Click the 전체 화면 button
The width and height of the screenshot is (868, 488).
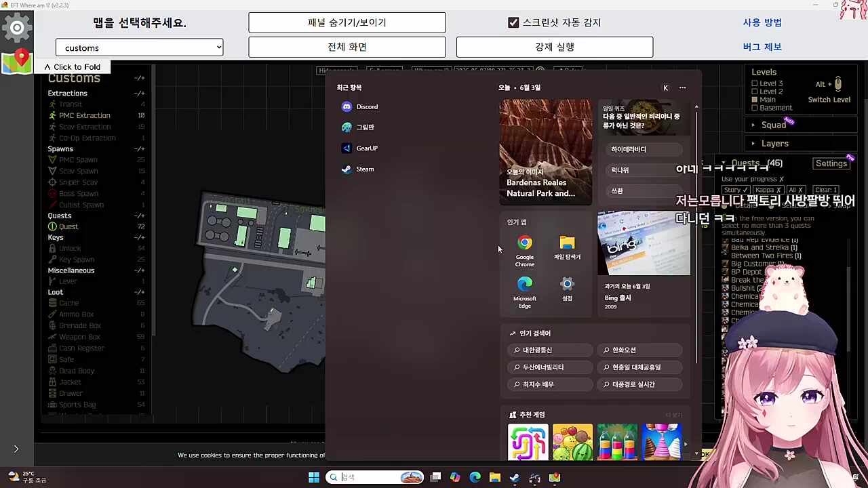tap(347, 47)
